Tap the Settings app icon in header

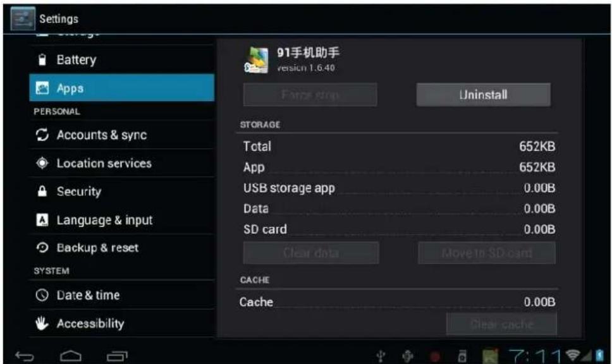(x=23, y=18)
